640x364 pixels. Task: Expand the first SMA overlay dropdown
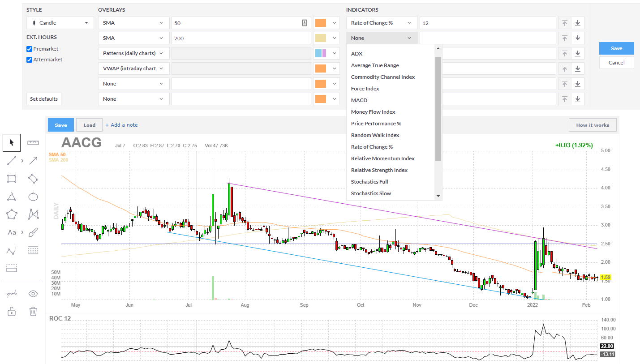click(x=133, y=22)
